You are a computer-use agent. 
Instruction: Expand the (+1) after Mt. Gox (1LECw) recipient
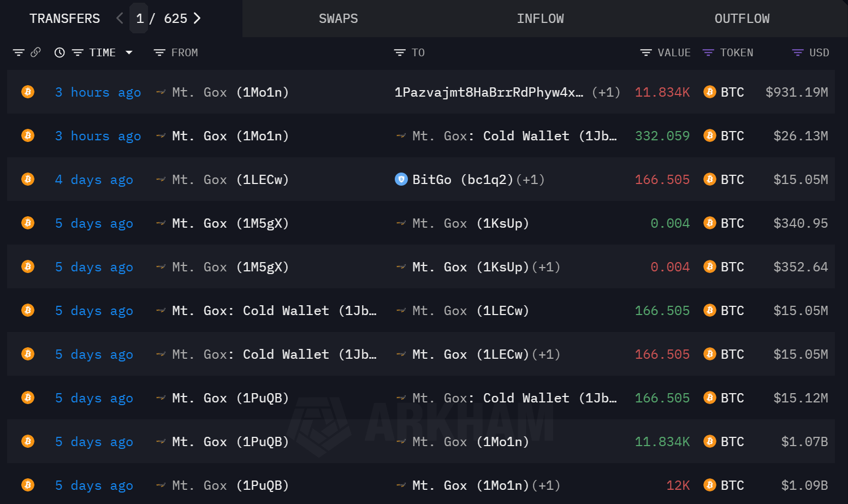pos(546,354)
